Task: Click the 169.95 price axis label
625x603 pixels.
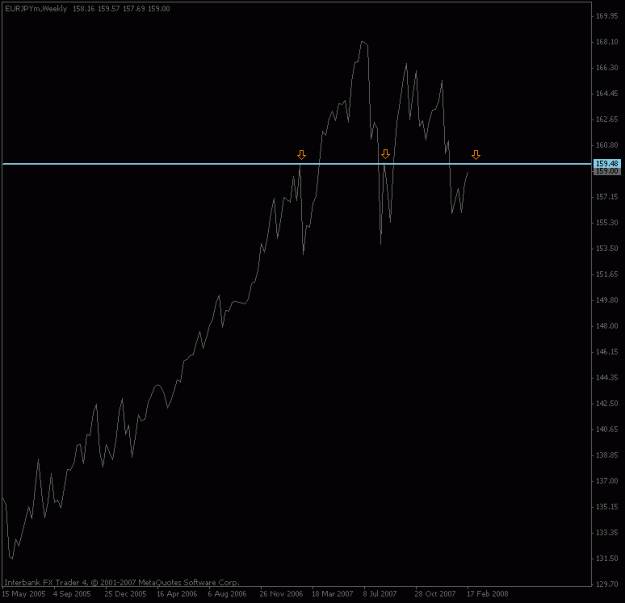Action: click(x=607, y=16)
